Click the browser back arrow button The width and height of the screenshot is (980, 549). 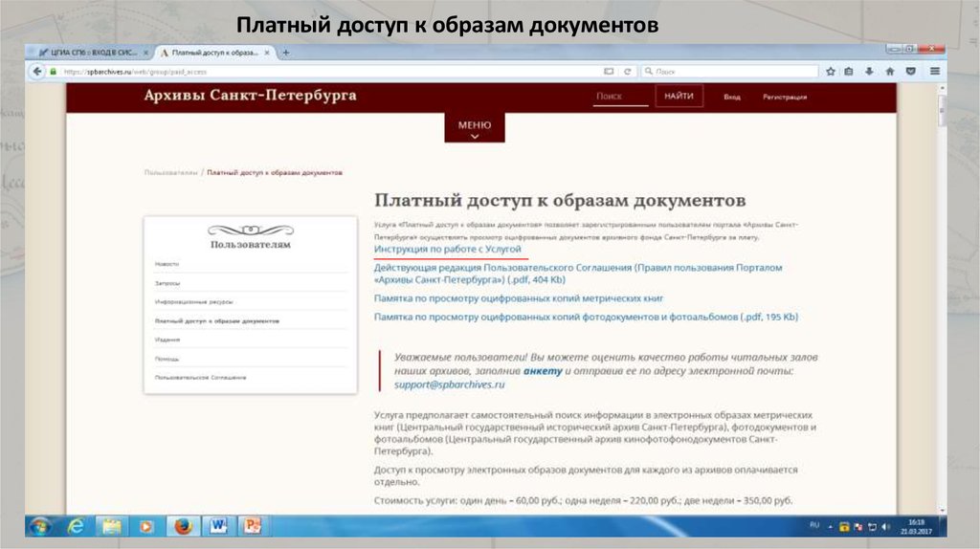38,72
